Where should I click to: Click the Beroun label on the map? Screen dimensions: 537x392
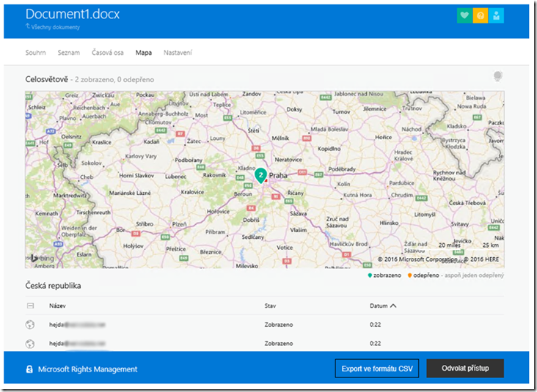tap(243, 194)
